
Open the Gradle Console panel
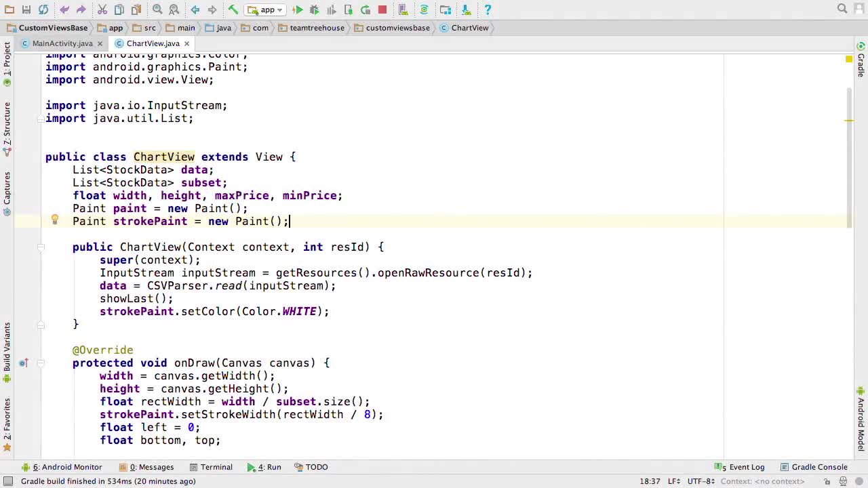click(814, 467)
